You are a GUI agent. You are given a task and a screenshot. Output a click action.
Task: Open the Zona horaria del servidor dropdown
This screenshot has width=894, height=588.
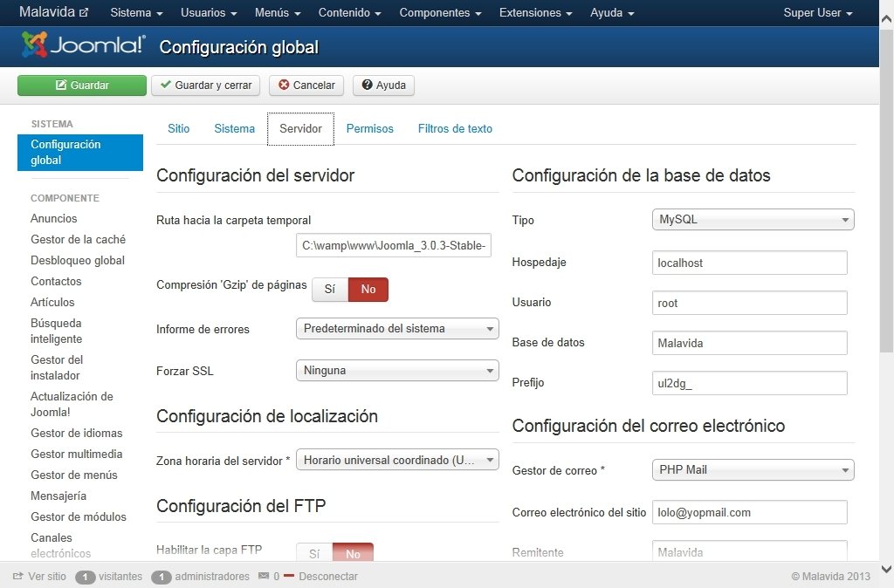pyautogui.click(x=397, y=460)
